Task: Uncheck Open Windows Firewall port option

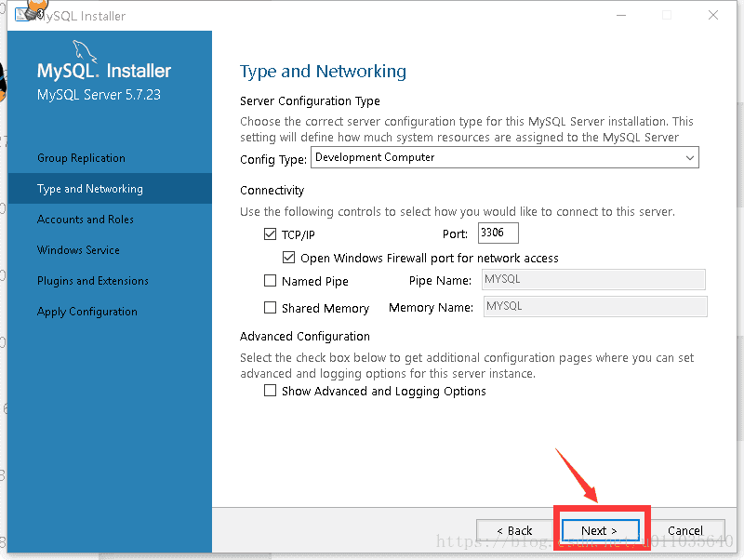Action: 288,258
